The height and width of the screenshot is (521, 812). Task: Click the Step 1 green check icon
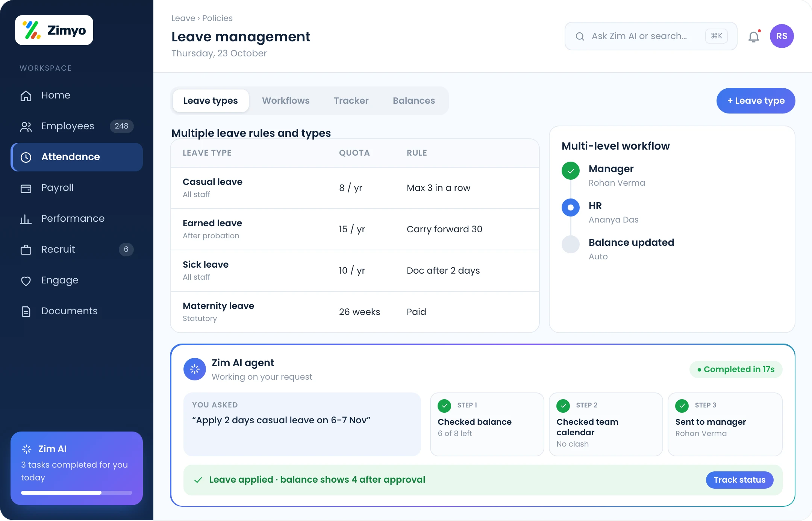(x=444, y=406)
